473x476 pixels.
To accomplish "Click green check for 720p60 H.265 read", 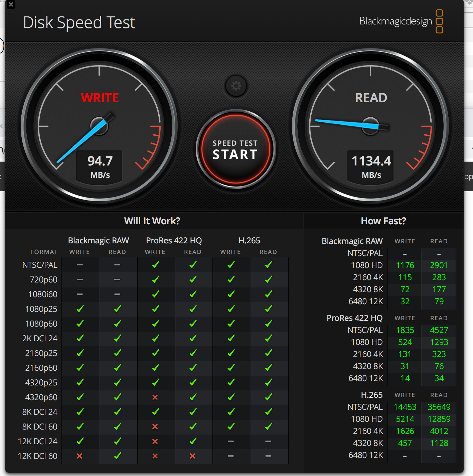I will point(268,279).
